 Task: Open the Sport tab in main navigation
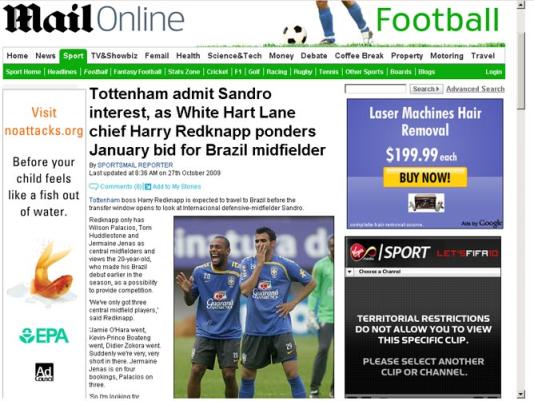[73, 56]
